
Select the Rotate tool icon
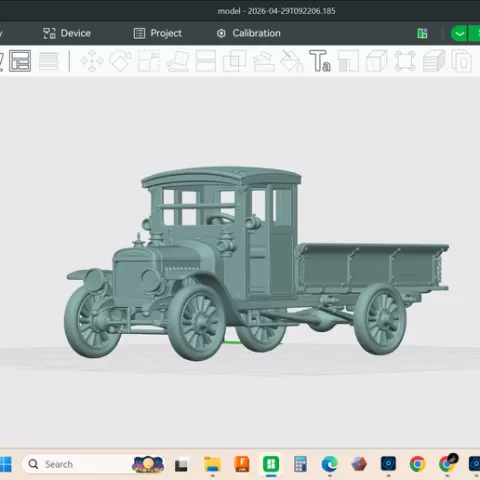[120, 61]
